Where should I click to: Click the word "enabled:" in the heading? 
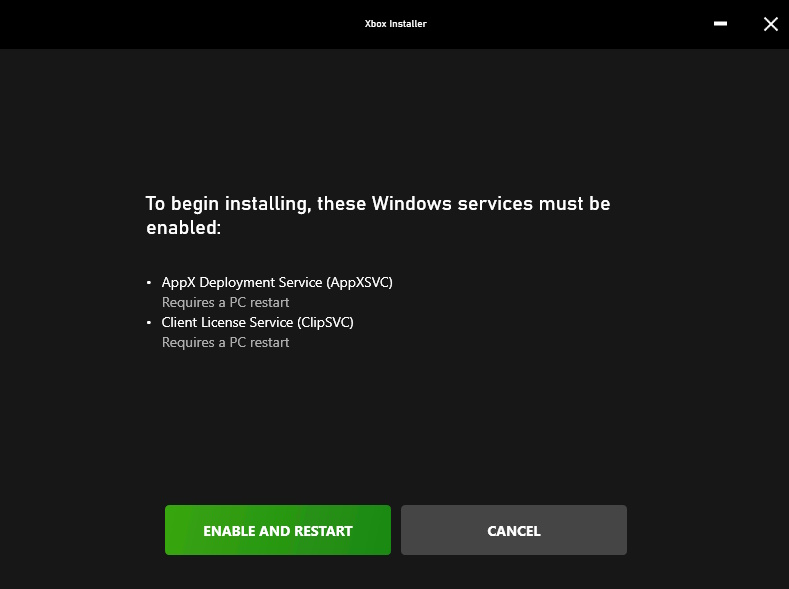[183, 228]
